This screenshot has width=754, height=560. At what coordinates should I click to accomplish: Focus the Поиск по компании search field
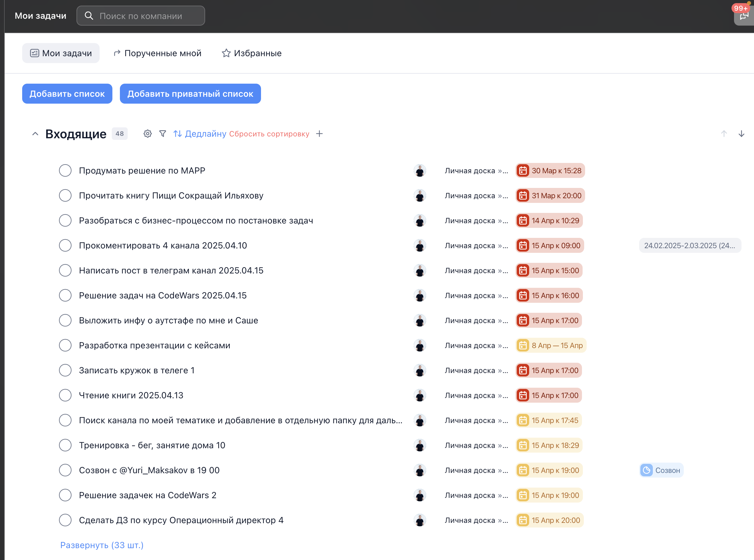141,16
